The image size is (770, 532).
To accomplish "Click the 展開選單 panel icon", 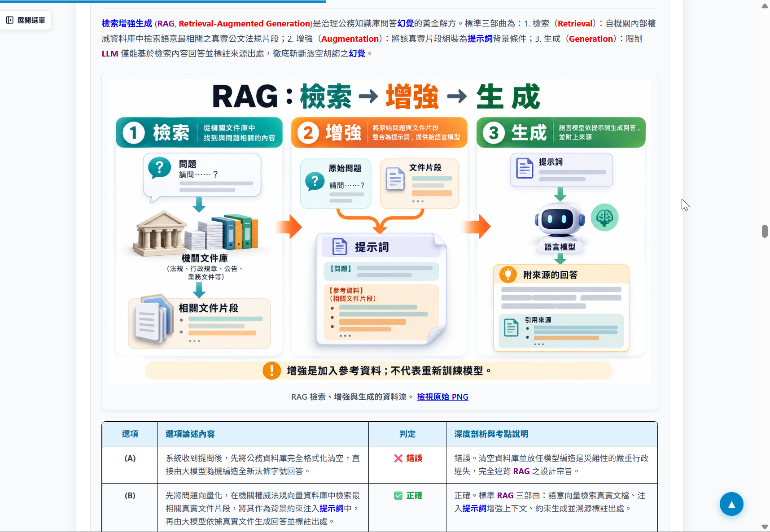I will 9,20.
